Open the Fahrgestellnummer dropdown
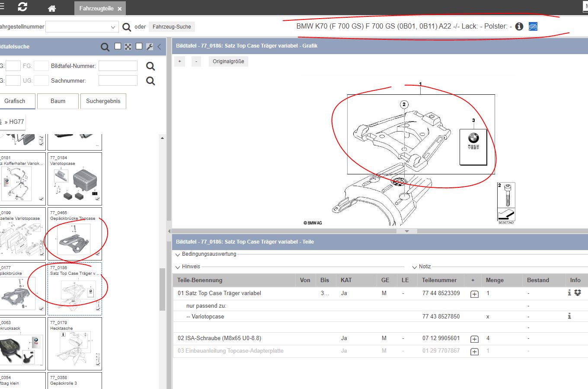Screen dimensions: 588x389 tap(113, 27)
